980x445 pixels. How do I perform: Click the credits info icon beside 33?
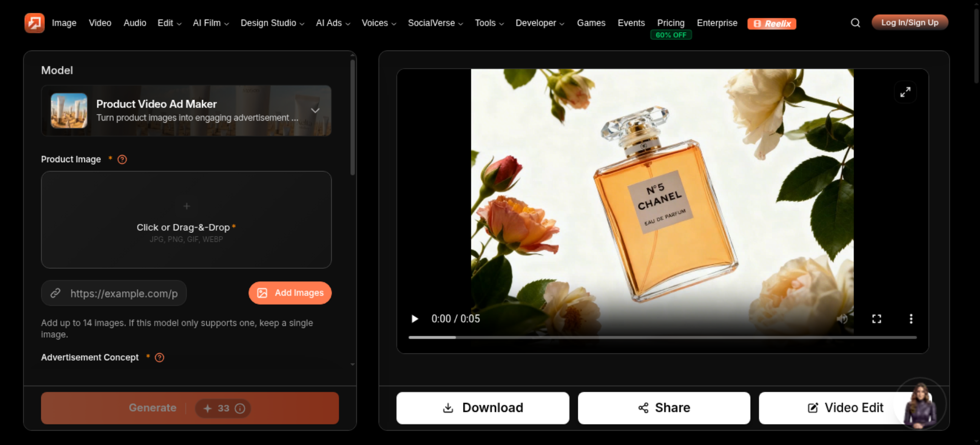click(x=240, y=408)
